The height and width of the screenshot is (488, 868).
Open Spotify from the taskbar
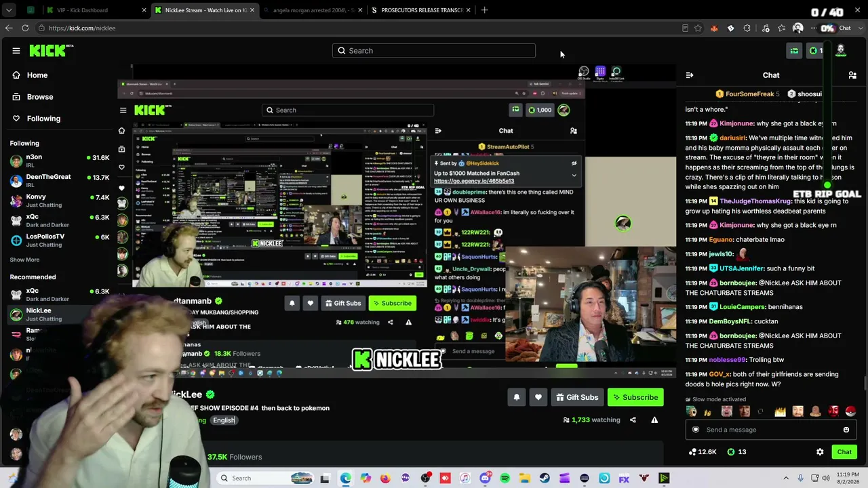pyautogui.click(x=505, y=479)
